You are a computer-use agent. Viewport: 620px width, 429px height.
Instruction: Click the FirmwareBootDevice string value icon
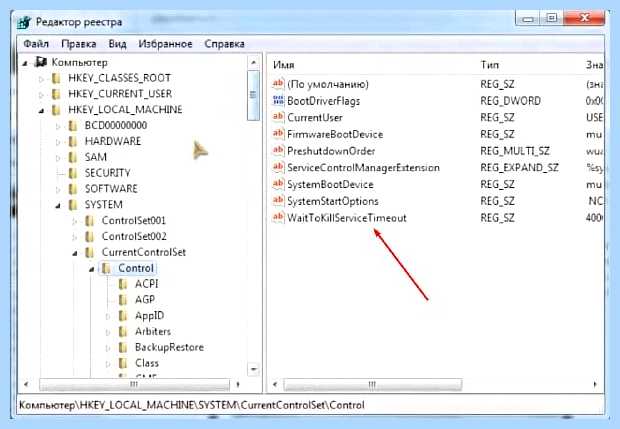click(278, 134)
